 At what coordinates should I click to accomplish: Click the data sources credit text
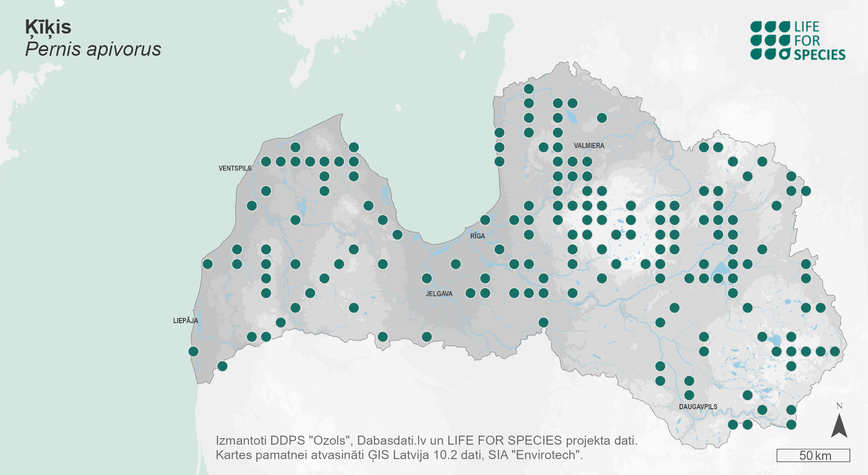pos(426,440)
